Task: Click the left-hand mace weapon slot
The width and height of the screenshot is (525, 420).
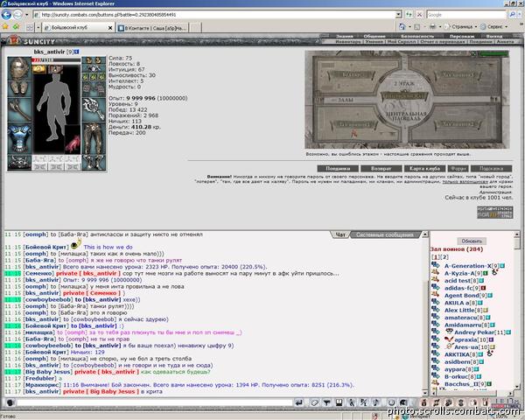Action: 19,110
